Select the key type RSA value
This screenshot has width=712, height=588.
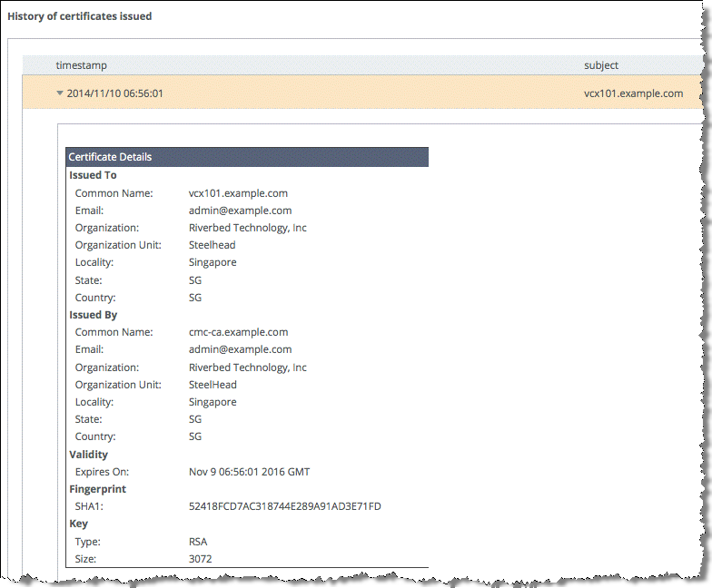pyautogui.click(x=198, y=542)
